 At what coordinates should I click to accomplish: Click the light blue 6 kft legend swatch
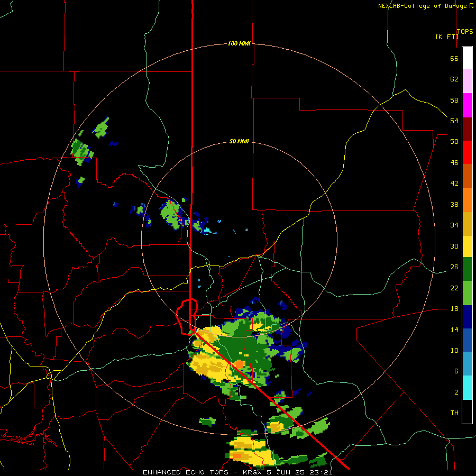click(x=467, y=364)
